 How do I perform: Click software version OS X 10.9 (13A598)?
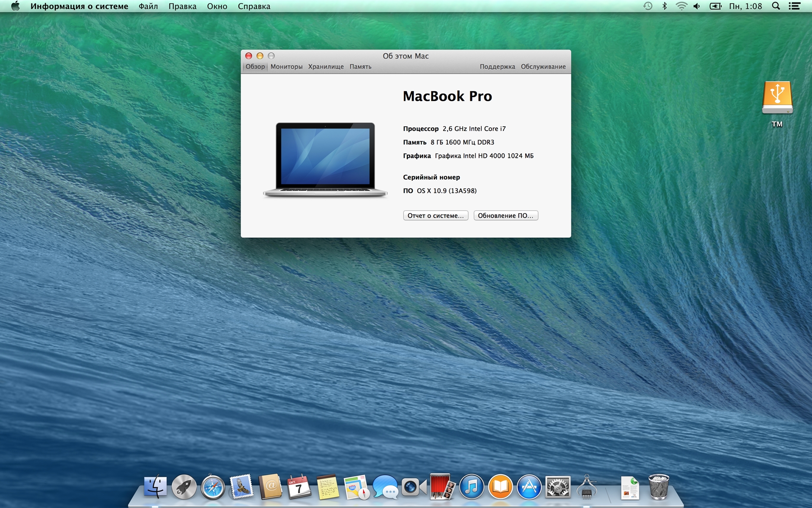[x=447, y=191]
